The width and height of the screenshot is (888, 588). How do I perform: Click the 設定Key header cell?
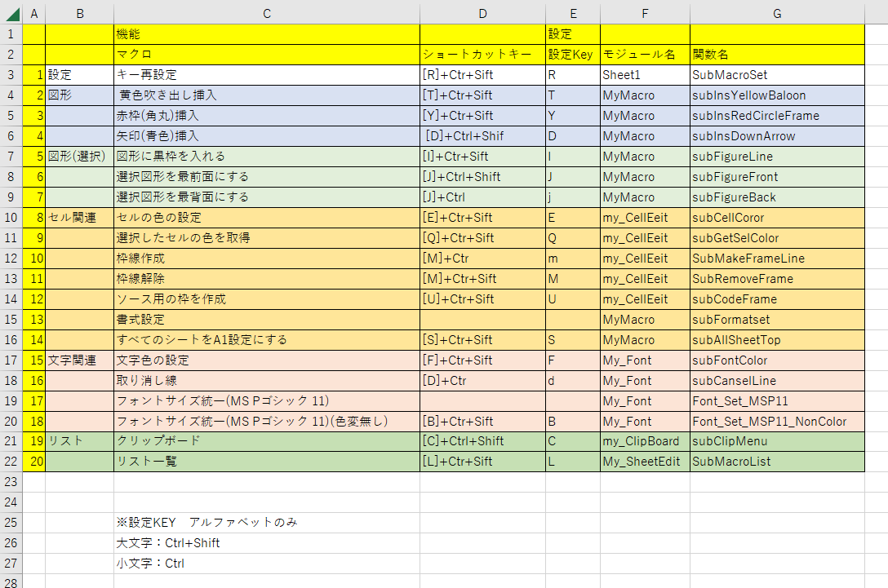pos(573,55)
